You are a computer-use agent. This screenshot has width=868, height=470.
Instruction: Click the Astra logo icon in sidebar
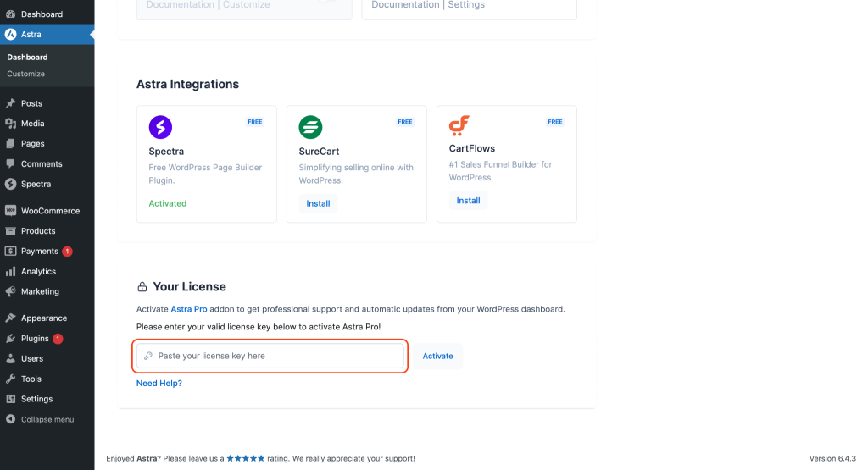click(x=10, y=34)
